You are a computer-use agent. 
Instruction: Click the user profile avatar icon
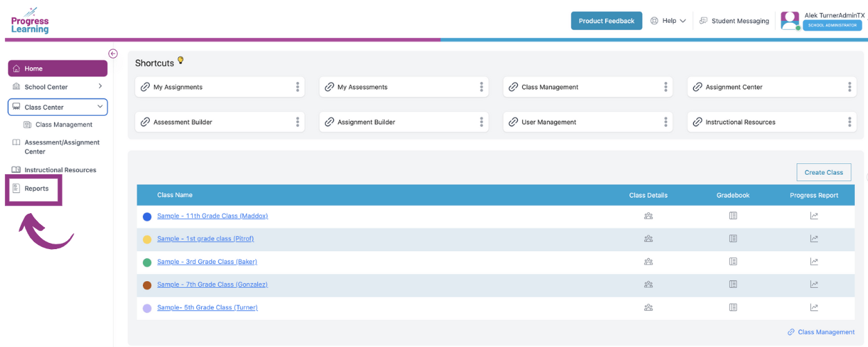pyautogui.click(x=790, y=21)
